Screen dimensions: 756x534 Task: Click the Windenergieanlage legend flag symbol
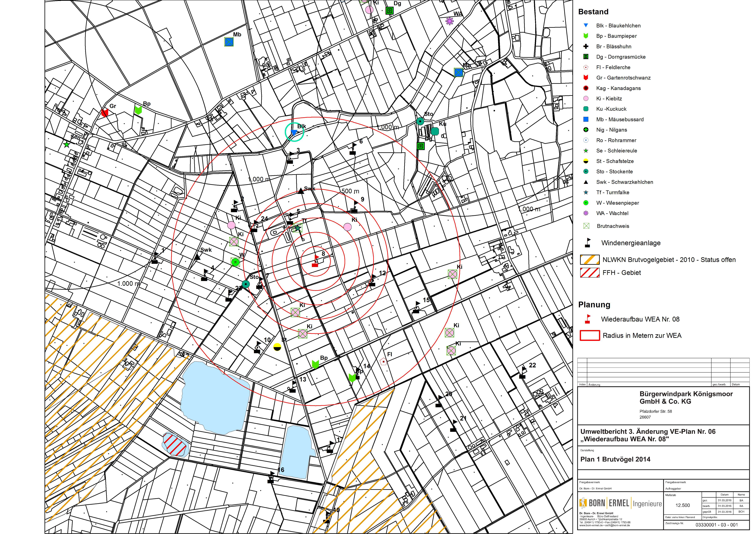tap(587, 243)
